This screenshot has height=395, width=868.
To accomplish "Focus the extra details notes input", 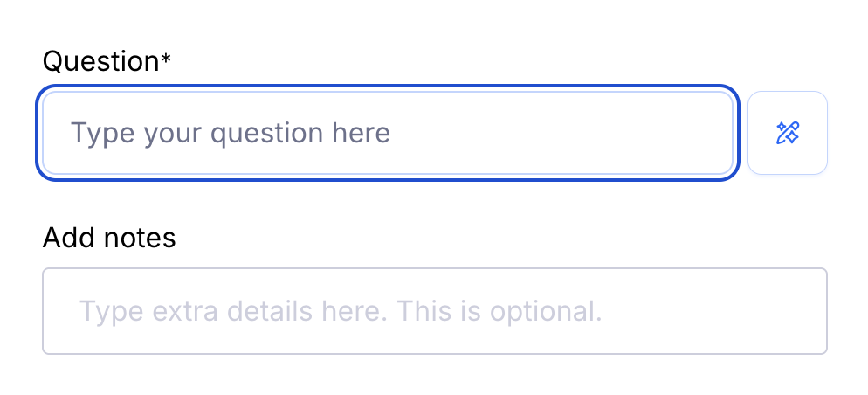I will (434, 311).
